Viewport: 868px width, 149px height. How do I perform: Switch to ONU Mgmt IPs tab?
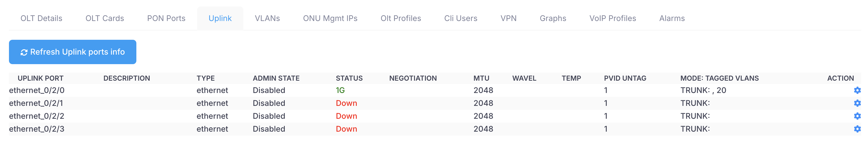330,18
